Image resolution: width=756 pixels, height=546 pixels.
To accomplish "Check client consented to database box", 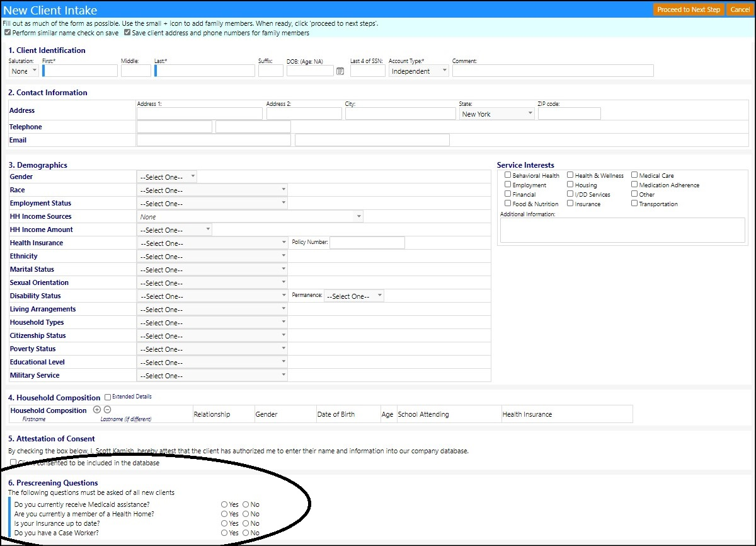I will point(14,463).
